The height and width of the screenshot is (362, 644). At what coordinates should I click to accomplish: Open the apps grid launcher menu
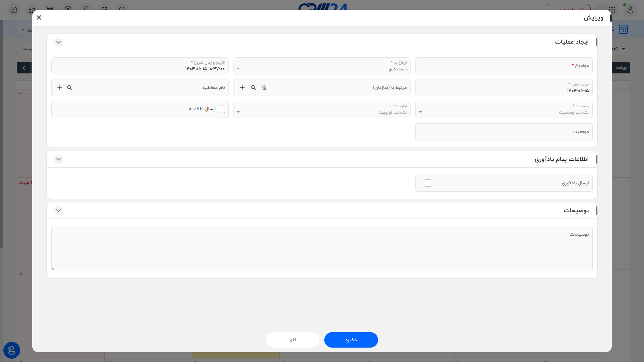612,10
